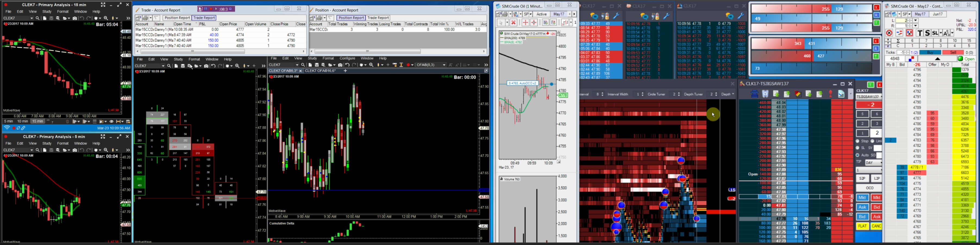Image resolution: width=980 pixels, height=245 pixels.
Task: Click filter funnel icon in Position - Account Report window
Action: pos(331,18)
